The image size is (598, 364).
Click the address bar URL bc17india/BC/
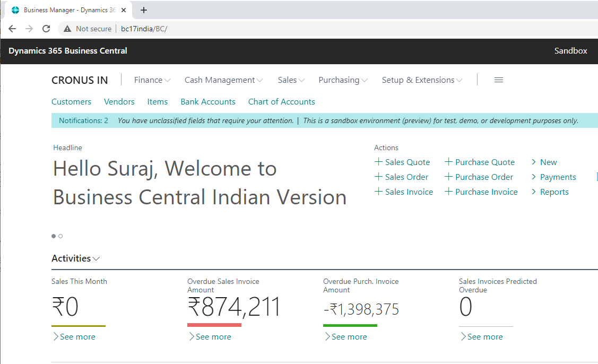[144, 29]
